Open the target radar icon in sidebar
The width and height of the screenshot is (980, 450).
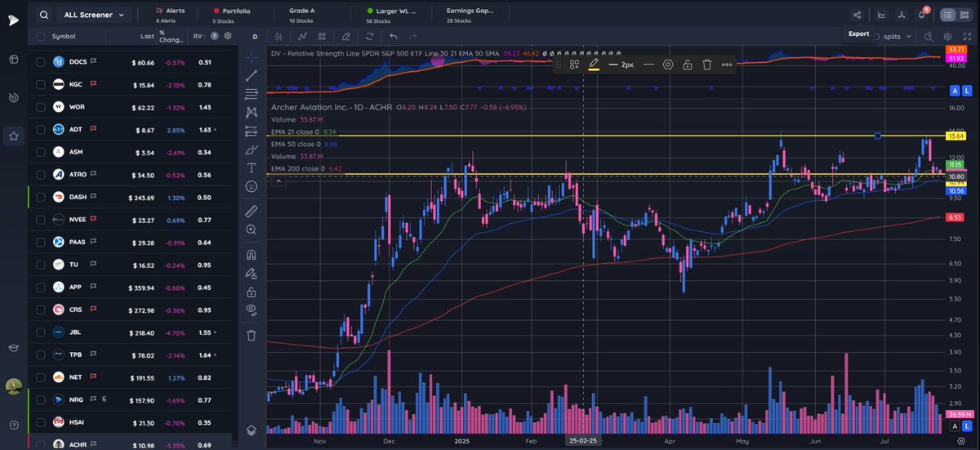14,98
